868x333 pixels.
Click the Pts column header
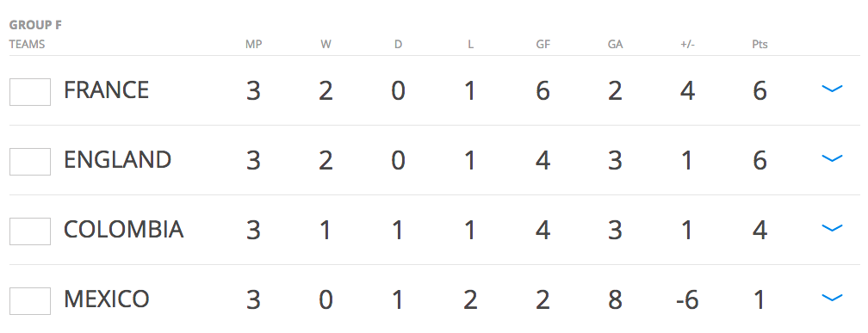[x=759, y=44]
